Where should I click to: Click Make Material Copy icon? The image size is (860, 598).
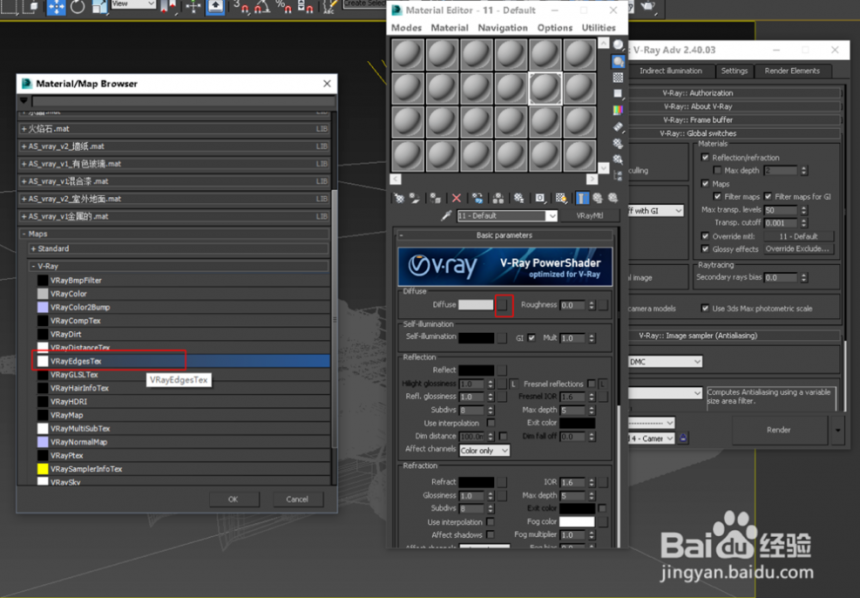coord(478,198)
